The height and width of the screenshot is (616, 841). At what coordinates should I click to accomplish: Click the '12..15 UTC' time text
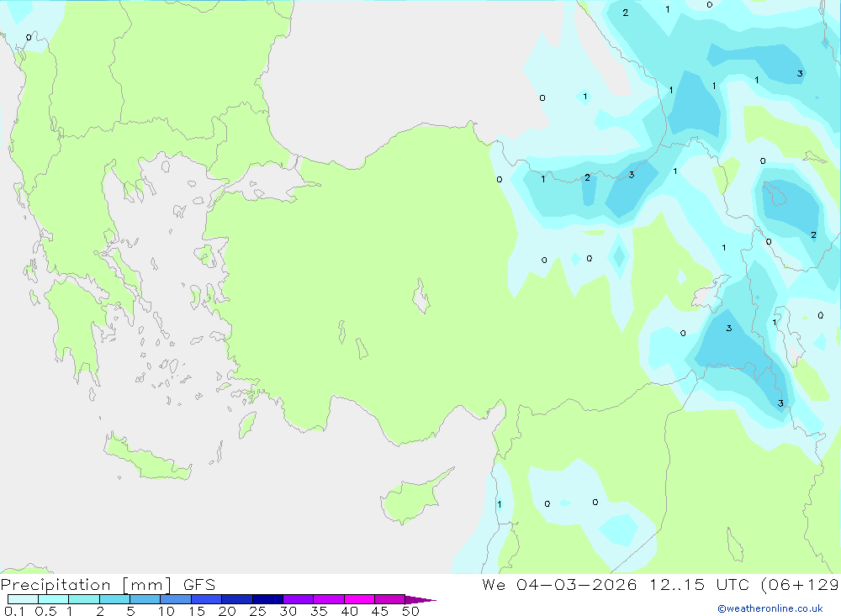(x=700, y=585)
